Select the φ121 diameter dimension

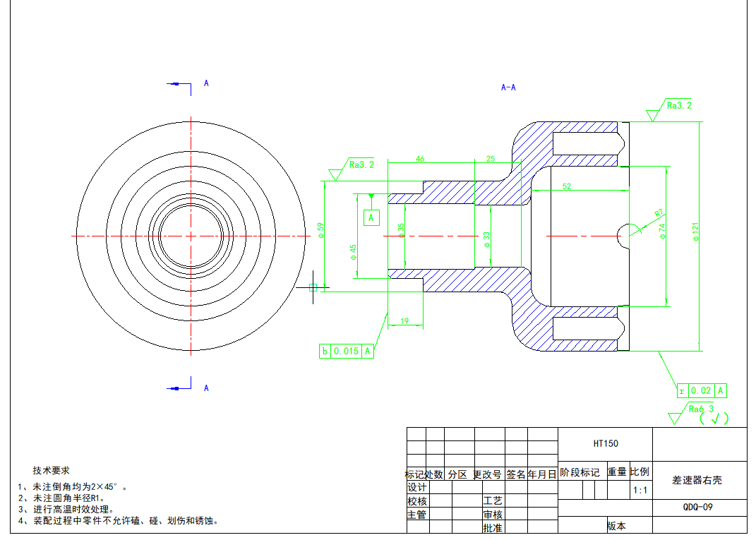(x=696, y=232)
